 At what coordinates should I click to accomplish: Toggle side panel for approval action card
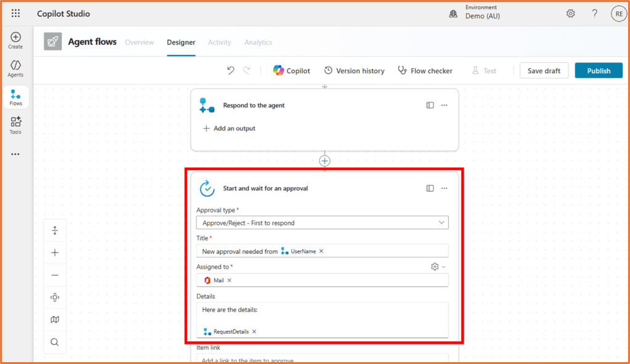(x=430, y=188)
